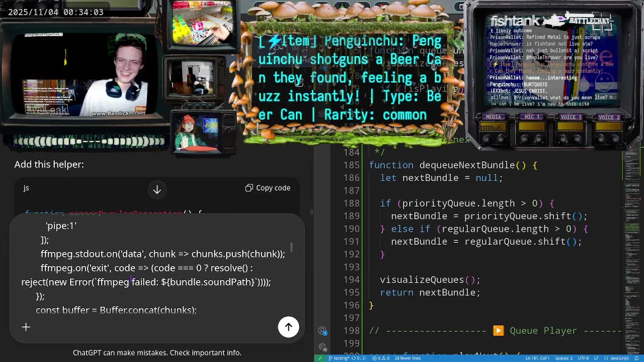This screenshot has height=362, width=644.
Task: Click 'visualizeQueues();' code line
Action: 430,280
